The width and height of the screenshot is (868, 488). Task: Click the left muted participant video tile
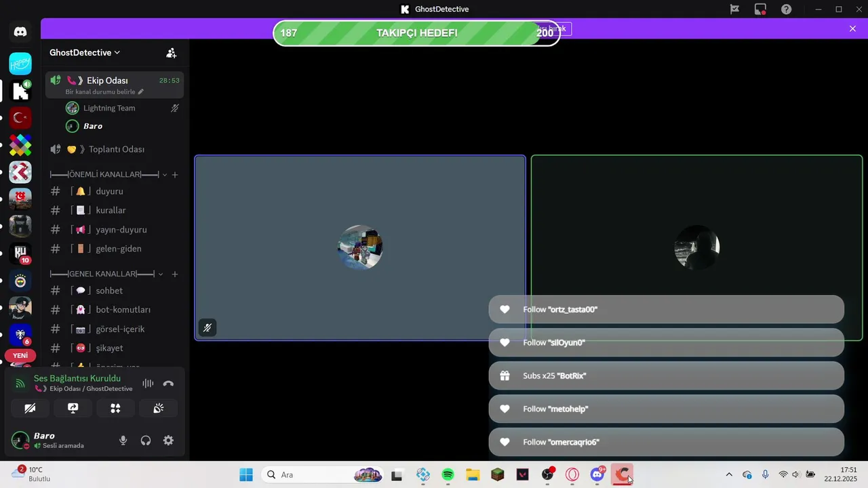pyautogui.click(x=360, y=248)
